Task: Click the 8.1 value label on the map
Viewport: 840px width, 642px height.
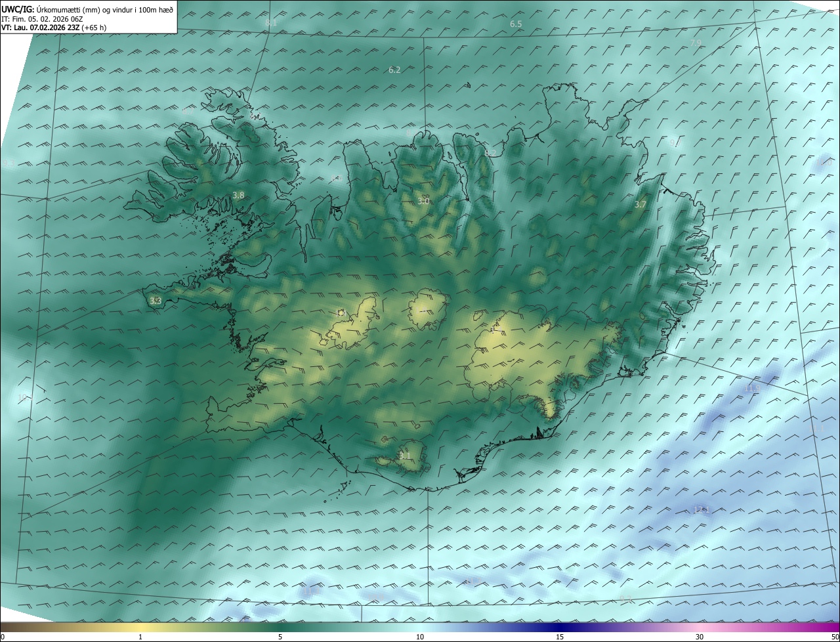Action: point(271,23)
